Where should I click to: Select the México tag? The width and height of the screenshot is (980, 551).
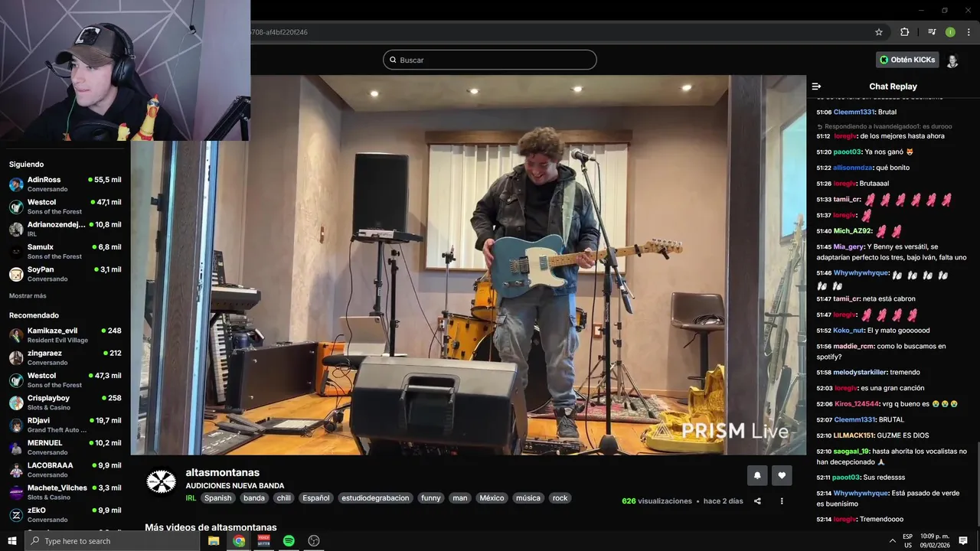tap(492, 498)
